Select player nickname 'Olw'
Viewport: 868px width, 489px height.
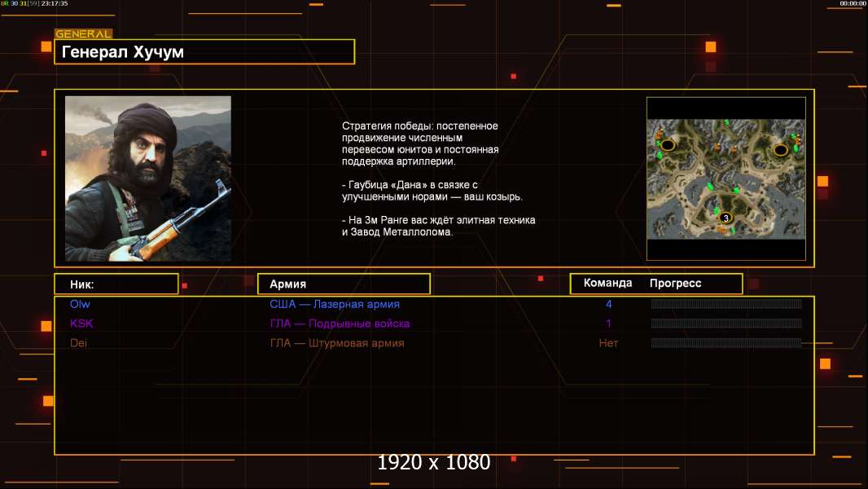click(80, 304)
